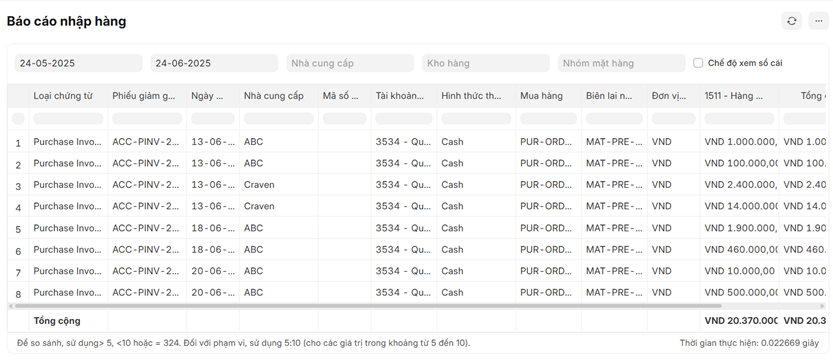Open supplier Craven in row 3
The height and width of the screenshot is (360, 833).
pyautogui.click(x=259, y=185)
